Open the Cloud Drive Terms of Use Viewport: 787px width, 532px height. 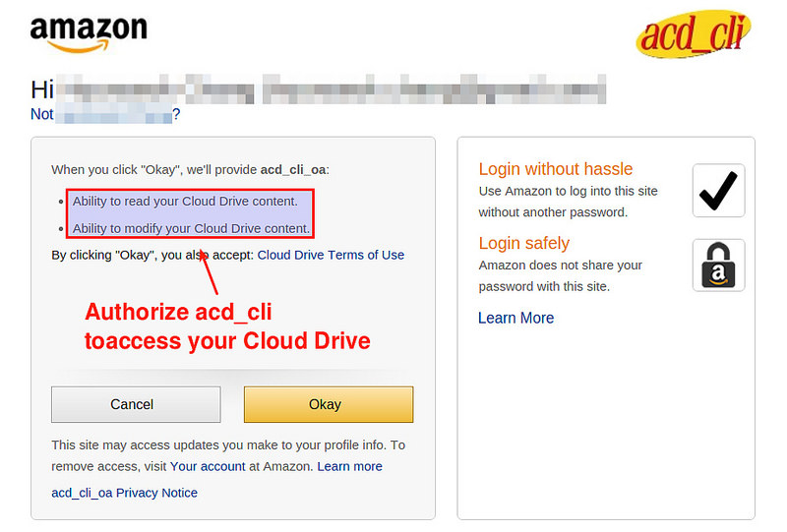(331, 255)
